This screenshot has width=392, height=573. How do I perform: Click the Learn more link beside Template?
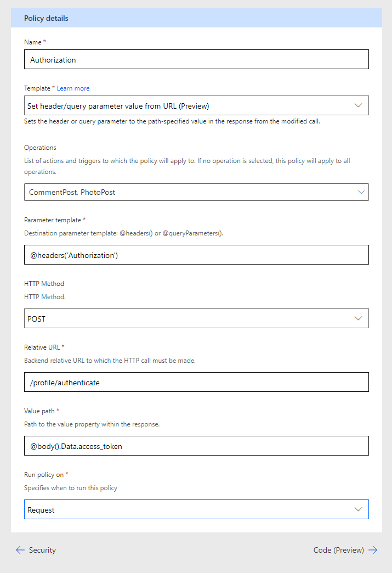coord(73,88)
